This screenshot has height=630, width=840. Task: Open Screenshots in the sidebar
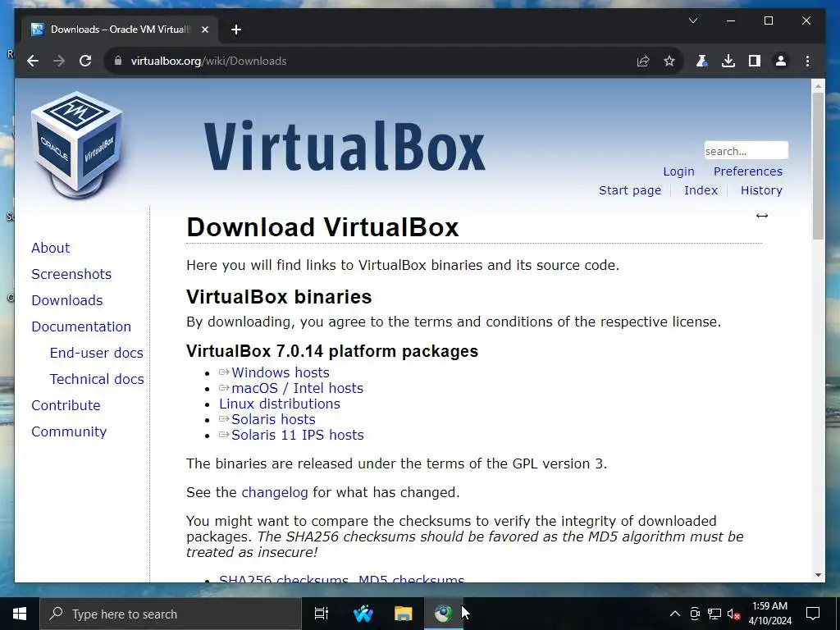click(x=71, y=274)
